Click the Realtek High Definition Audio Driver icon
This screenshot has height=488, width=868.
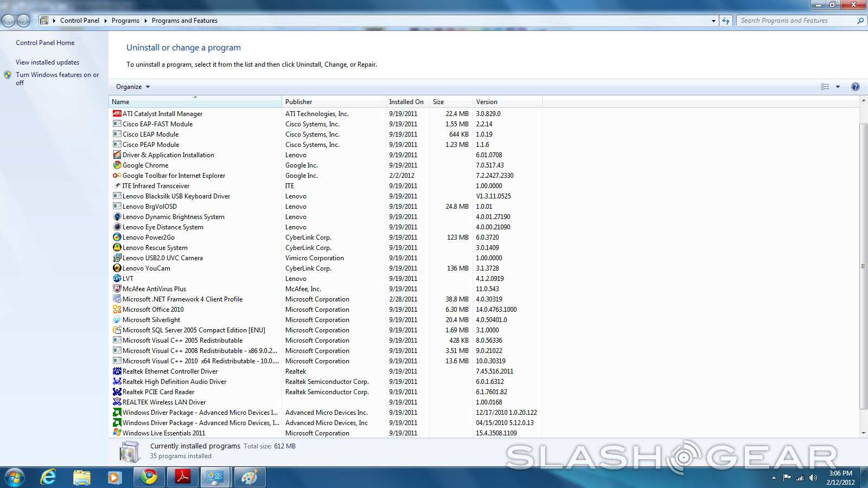(117, 382)
